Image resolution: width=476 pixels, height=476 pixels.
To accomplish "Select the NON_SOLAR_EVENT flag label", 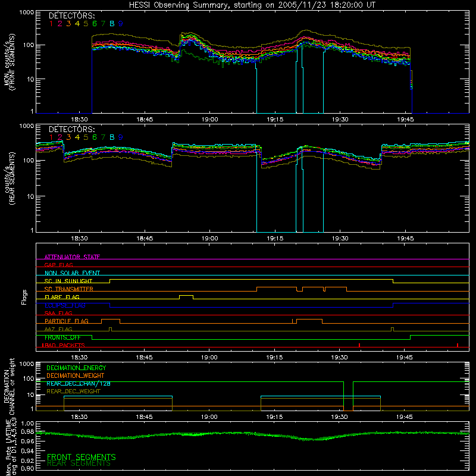I will [x=72, y=273].
